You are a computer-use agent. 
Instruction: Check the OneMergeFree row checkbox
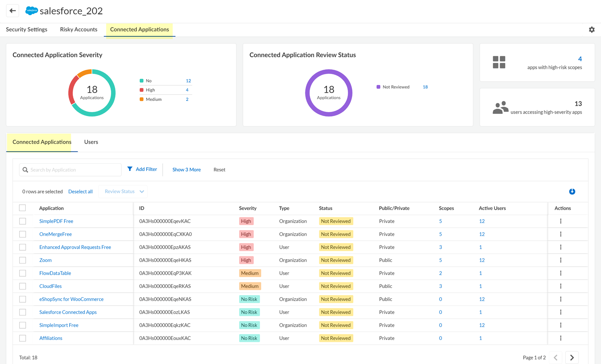22,234
